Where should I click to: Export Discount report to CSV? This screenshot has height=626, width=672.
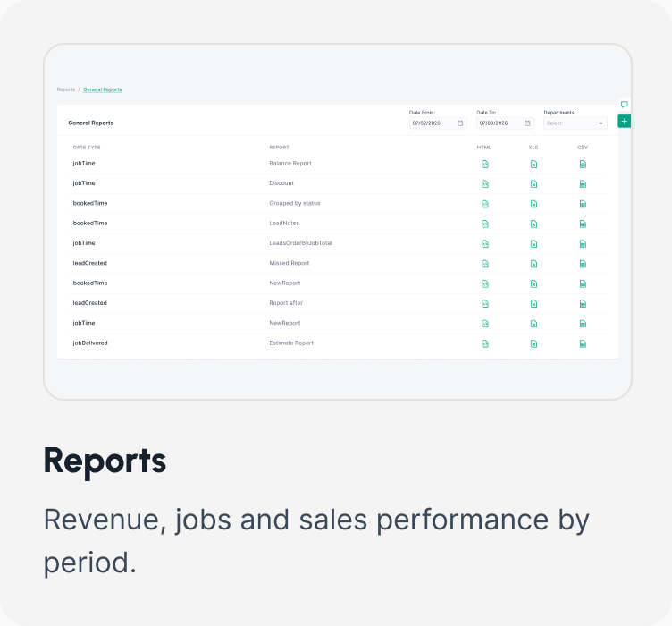click(583, 184)
